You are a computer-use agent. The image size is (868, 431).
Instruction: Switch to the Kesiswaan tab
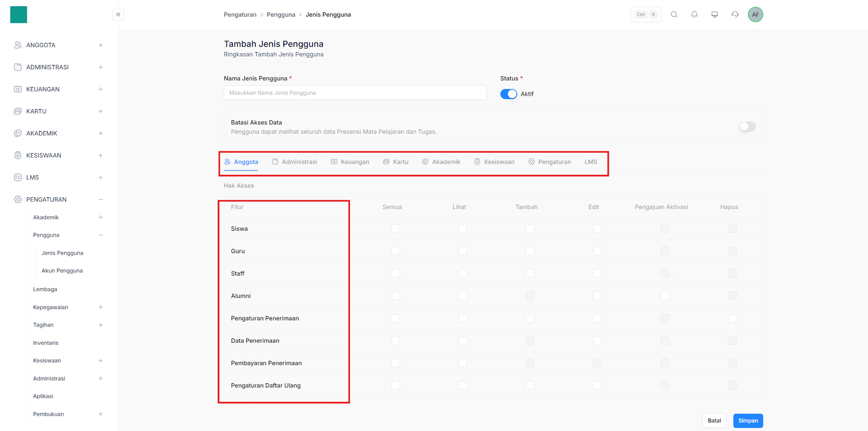494,162
